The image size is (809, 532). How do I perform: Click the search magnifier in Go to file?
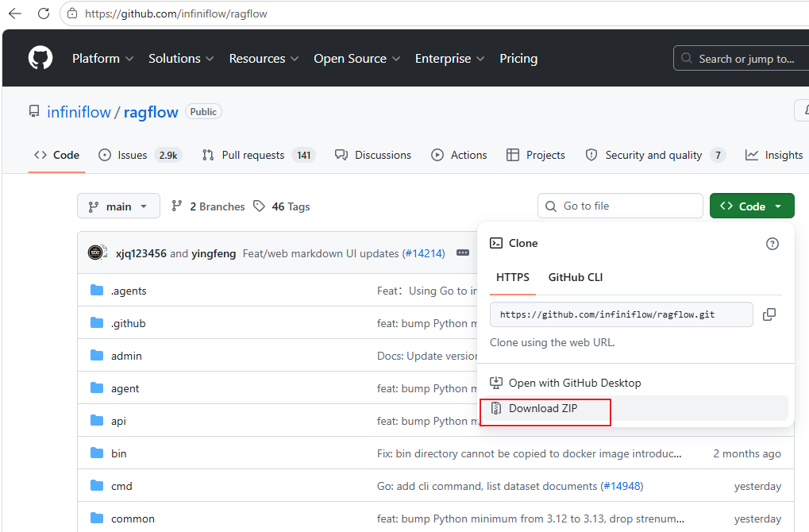(x=551, y=206)
